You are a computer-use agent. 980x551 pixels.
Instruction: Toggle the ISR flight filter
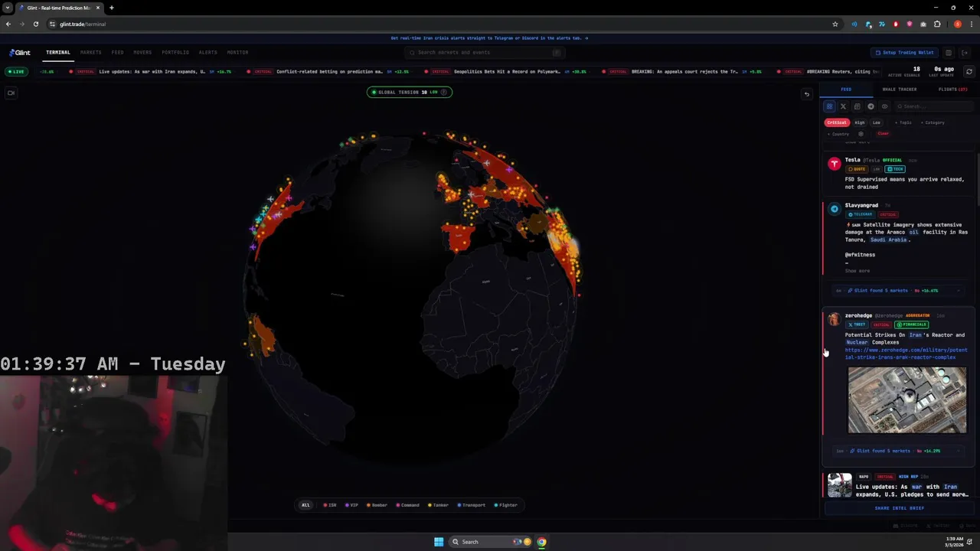(x=330, y=505)
